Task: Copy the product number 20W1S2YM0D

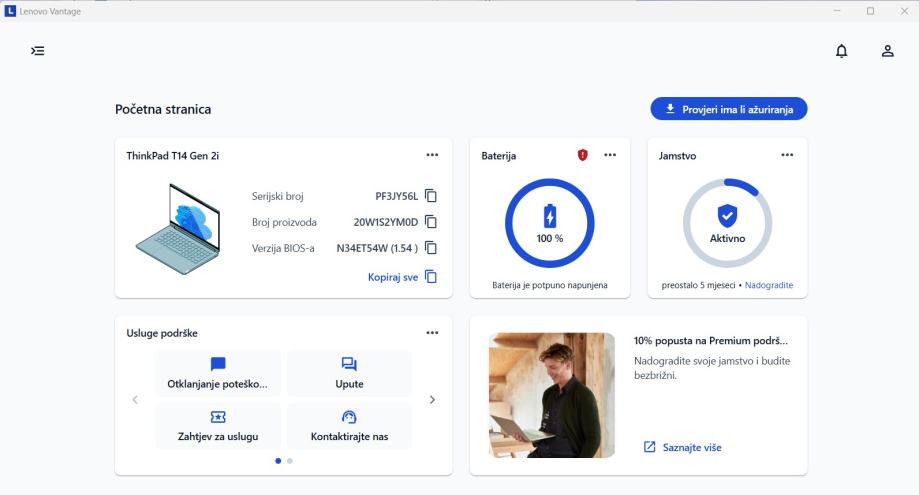Action: tap(431, 222)
